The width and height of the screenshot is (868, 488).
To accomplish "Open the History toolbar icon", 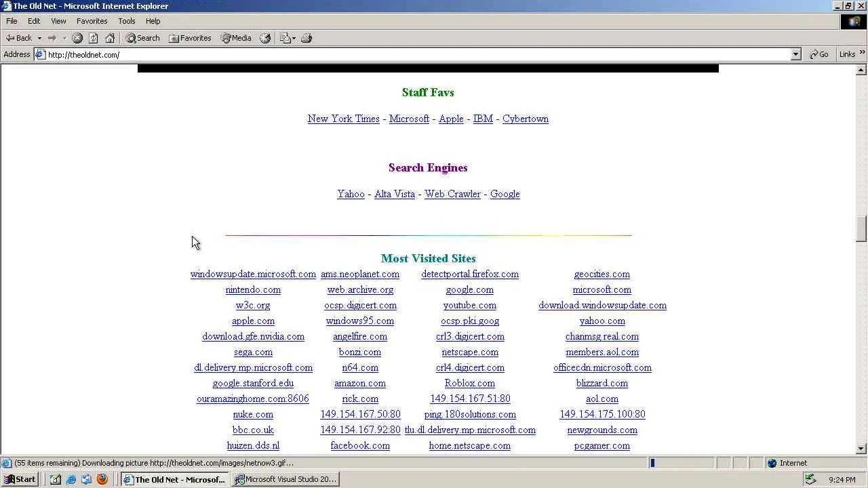I will coord(265,38).
